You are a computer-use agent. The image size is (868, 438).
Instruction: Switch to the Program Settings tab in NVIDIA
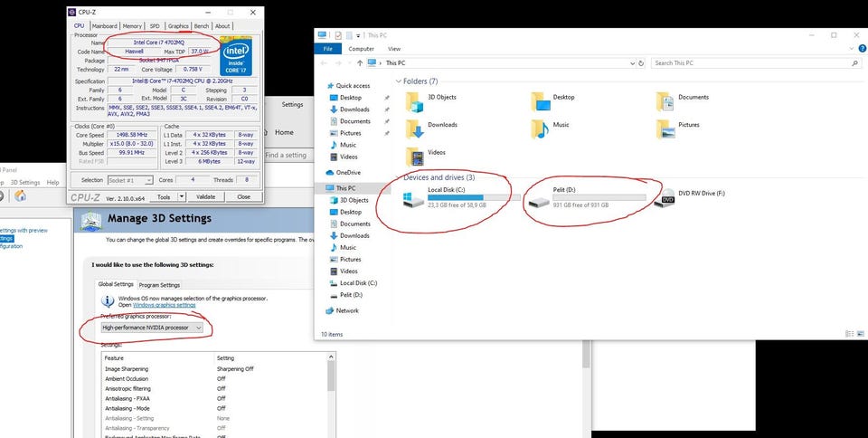159,285
